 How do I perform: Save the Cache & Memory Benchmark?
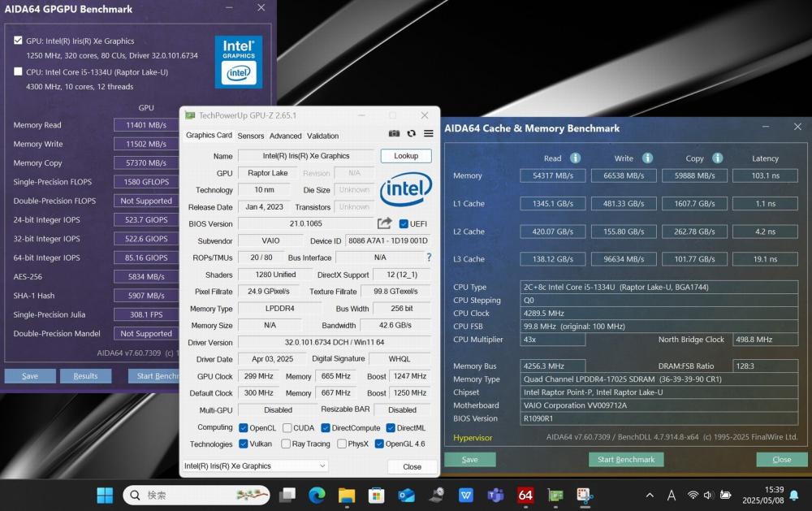[469, 459]
